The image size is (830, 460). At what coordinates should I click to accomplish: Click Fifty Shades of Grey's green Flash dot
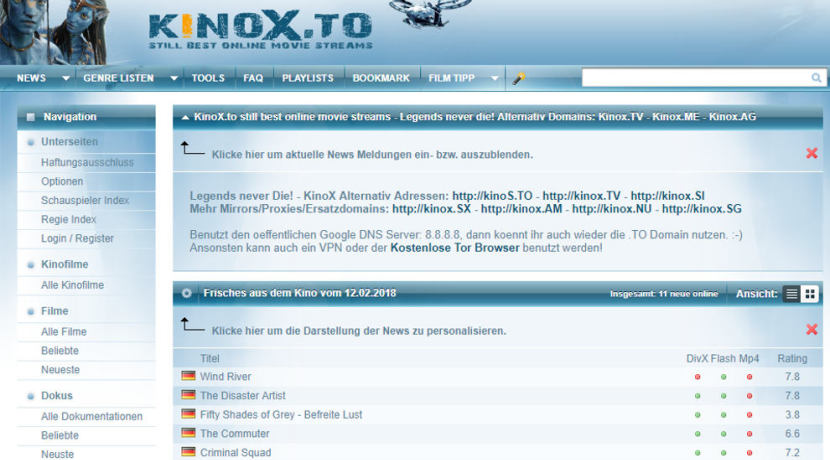(x=724, y=415)
